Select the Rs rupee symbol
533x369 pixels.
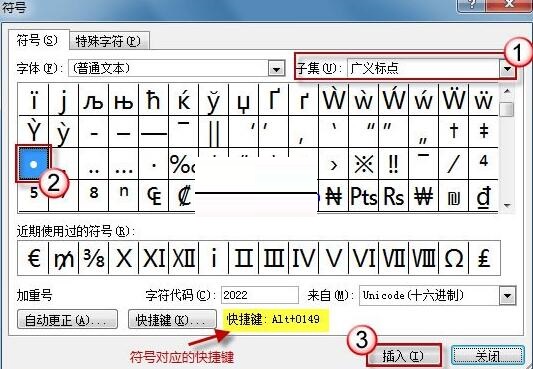click(394, 196)
